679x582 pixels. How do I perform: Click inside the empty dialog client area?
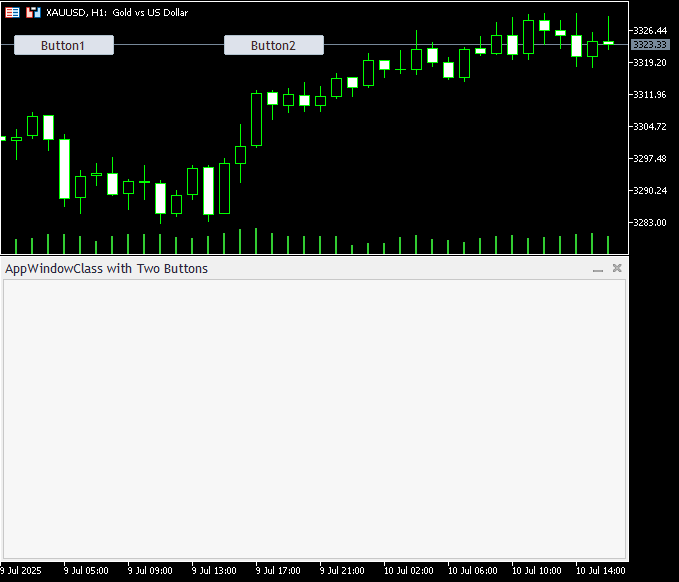(x=314, y=419)
